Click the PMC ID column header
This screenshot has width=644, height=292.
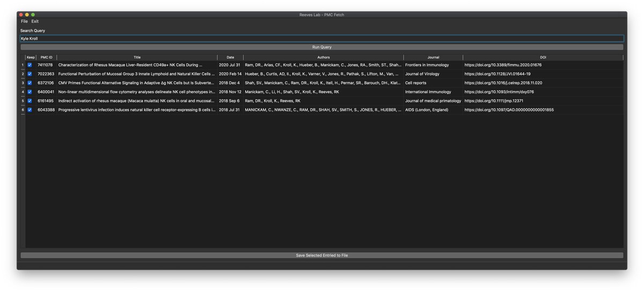[x=47, y=57]
